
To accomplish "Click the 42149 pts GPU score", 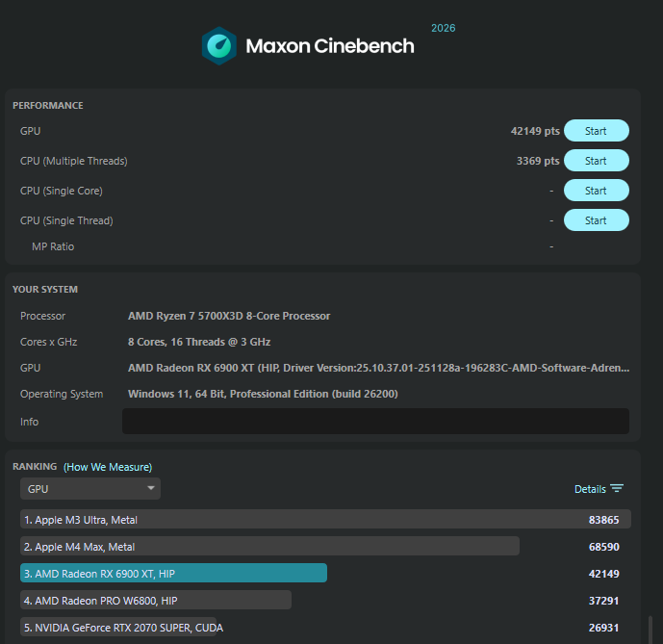I will (x=535, y=131).
